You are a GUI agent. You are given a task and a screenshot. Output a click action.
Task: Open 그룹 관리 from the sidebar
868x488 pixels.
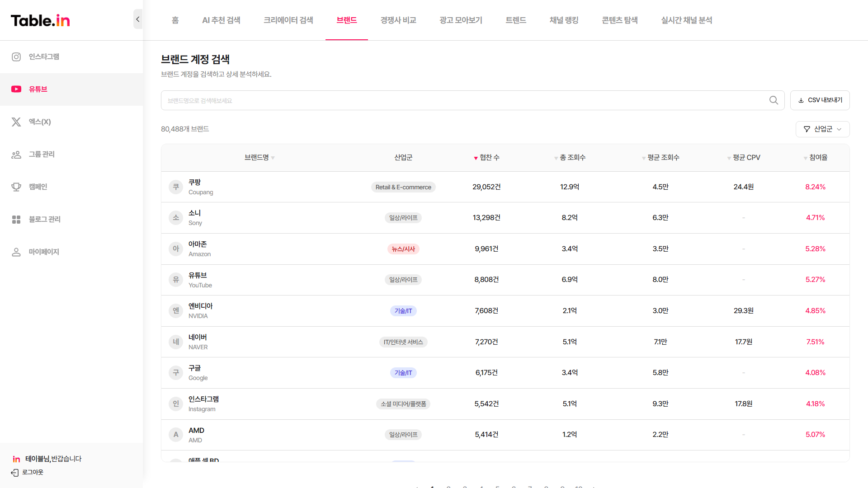click(x=71, y=155)
